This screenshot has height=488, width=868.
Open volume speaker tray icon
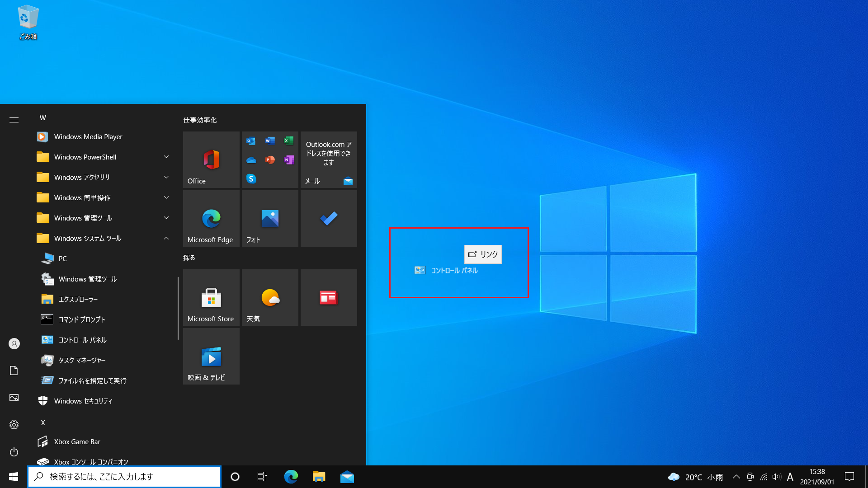coord(777,477)
